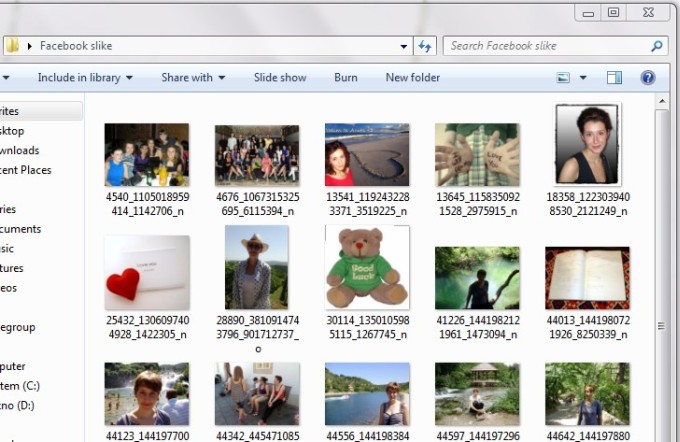Viewport: 680px width, 442px height.
Task: Start the Slide show from the toolbar
Action: (x=280, y=78)
